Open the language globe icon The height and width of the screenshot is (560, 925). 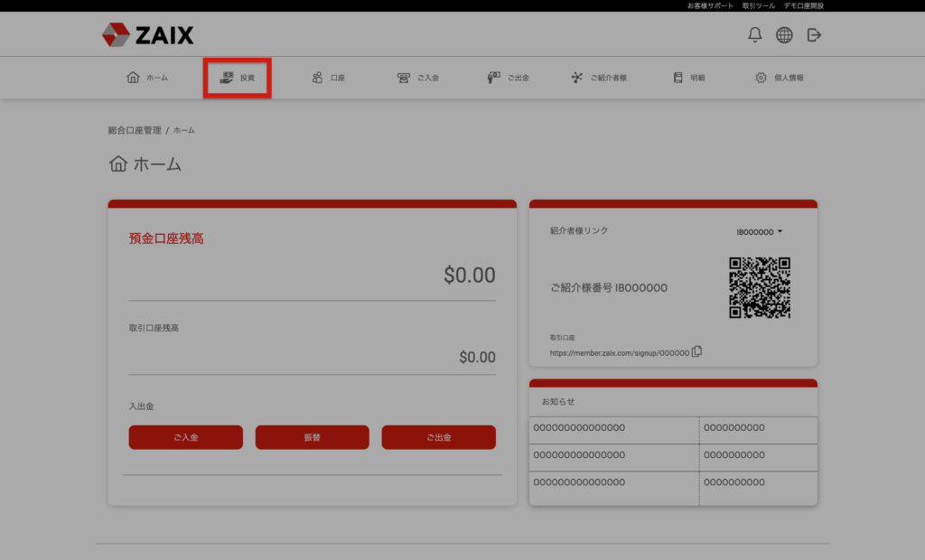tap(784, 35)
